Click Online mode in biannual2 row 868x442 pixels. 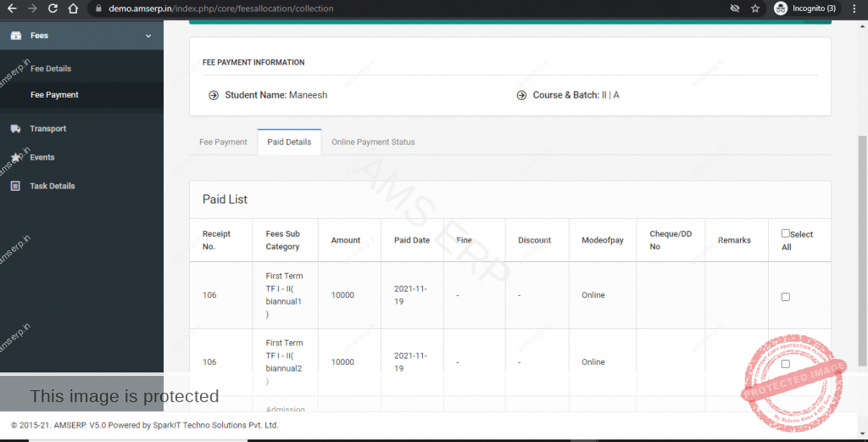593,362
